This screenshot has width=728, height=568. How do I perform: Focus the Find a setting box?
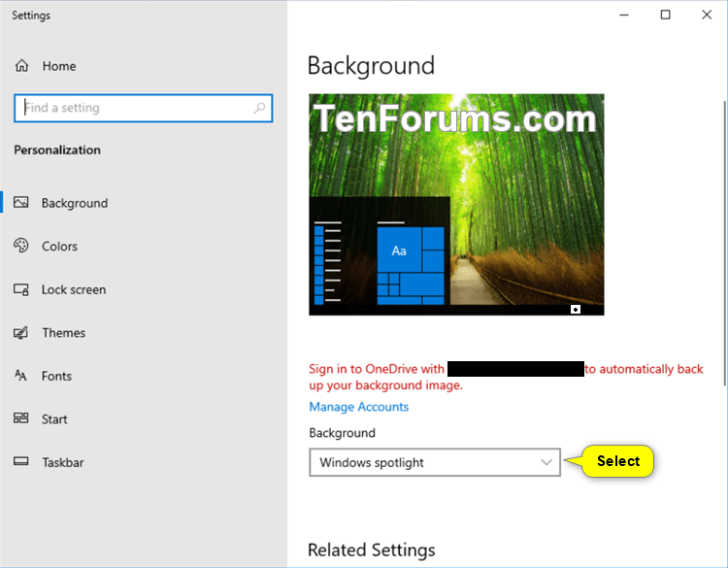[143, 108]
